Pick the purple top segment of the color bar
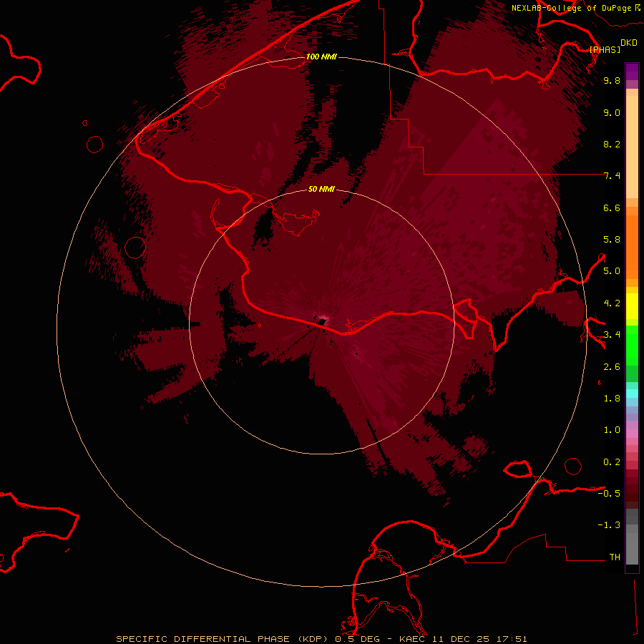The height and width of the screenshot is (644, 644). point(632,72)
